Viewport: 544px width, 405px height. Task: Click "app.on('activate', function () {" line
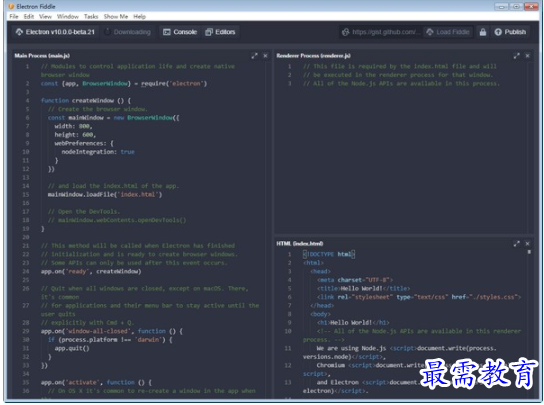[x=96, y=382]
